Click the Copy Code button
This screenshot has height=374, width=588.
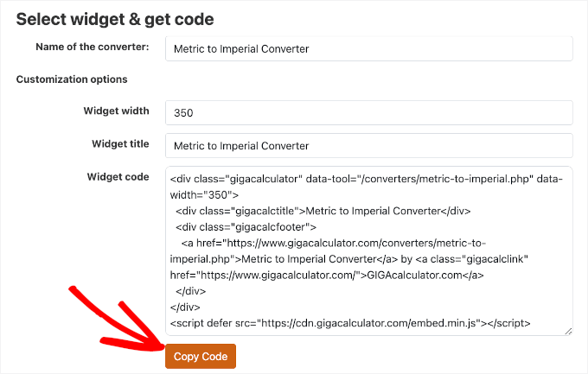[200, 357]
